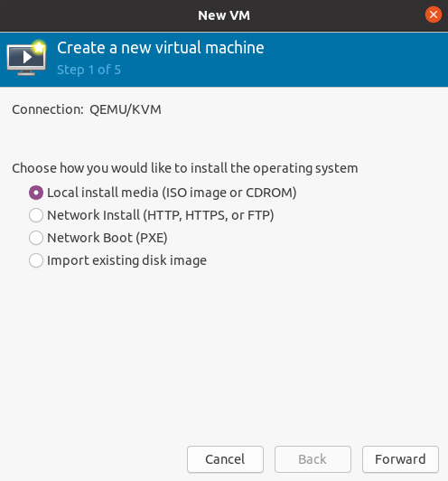Cancel the new VM wizard
Screen dimensions: 448x481
pyautogui.click(x=225, y=459)
